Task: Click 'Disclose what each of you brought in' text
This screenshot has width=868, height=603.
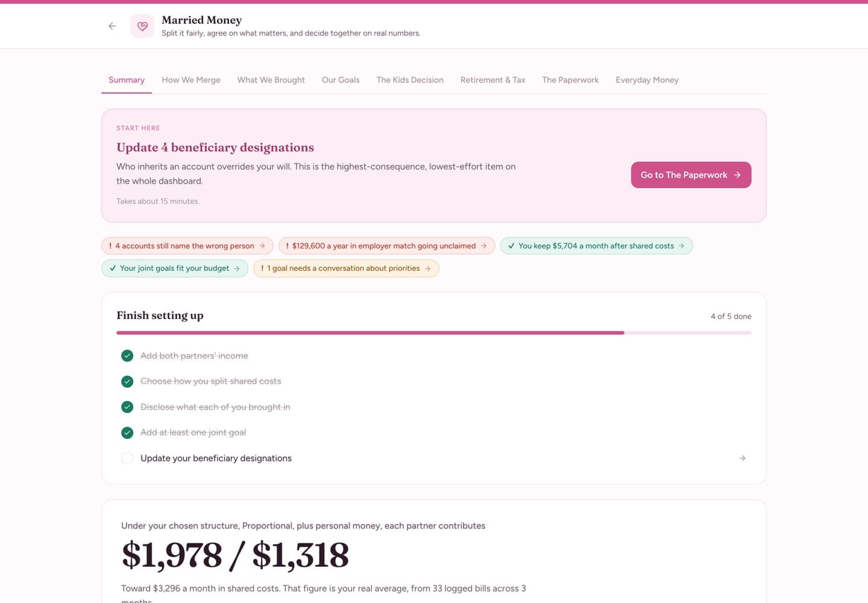Action: [x=215, y=407]
